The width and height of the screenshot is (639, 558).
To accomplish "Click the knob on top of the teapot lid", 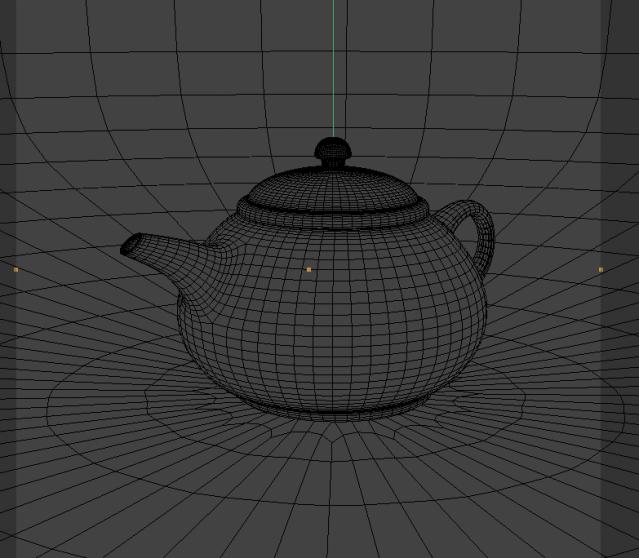I will point(333,151).
